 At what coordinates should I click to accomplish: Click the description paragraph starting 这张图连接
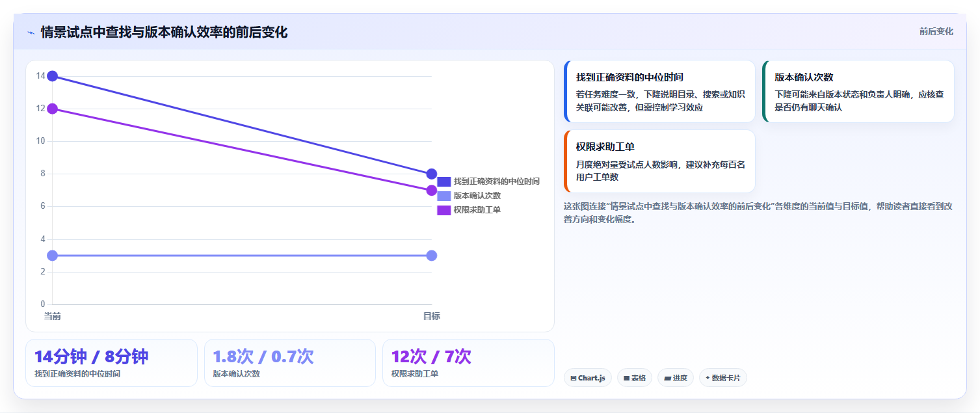click(758, 213)
